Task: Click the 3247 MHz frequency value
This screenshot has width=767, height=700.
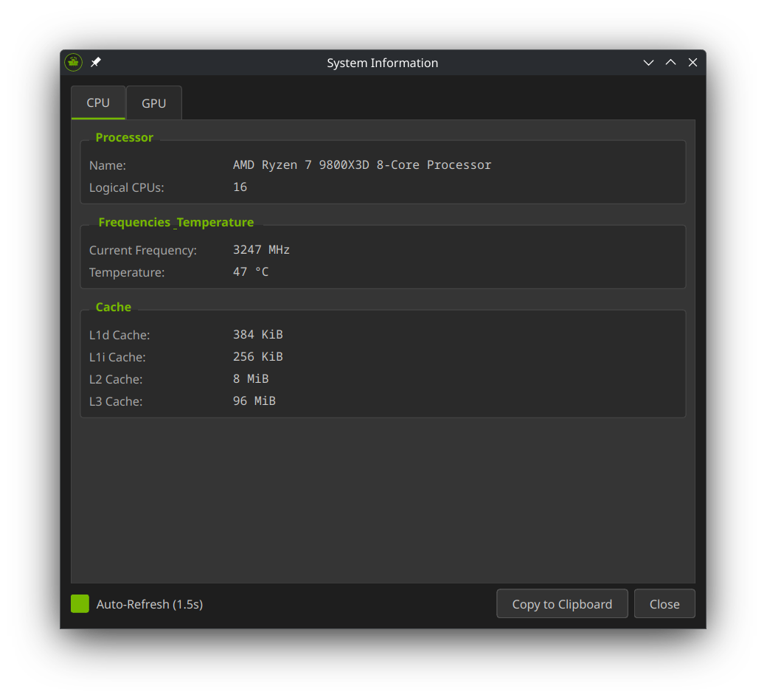Action: (x=261, y=250)
